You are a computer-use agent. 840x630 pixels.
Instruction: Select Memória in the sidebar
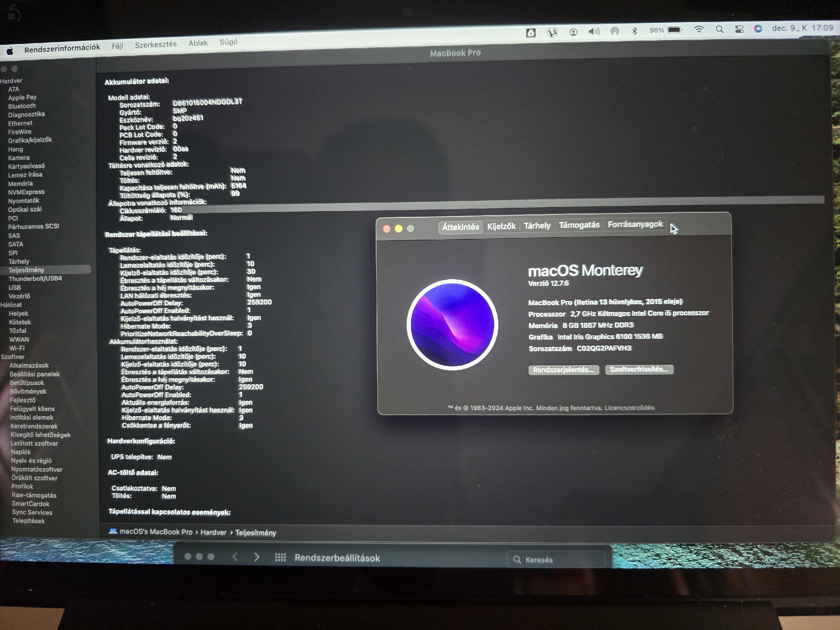(x=21, y=183)
